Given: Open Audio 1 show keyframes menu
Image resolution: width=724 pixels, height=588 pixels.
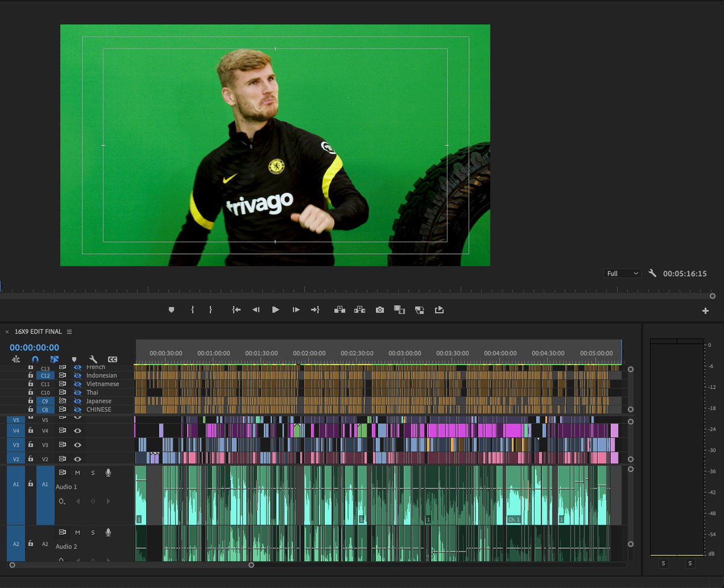Looking at the screenshot, I should point(62,501).
